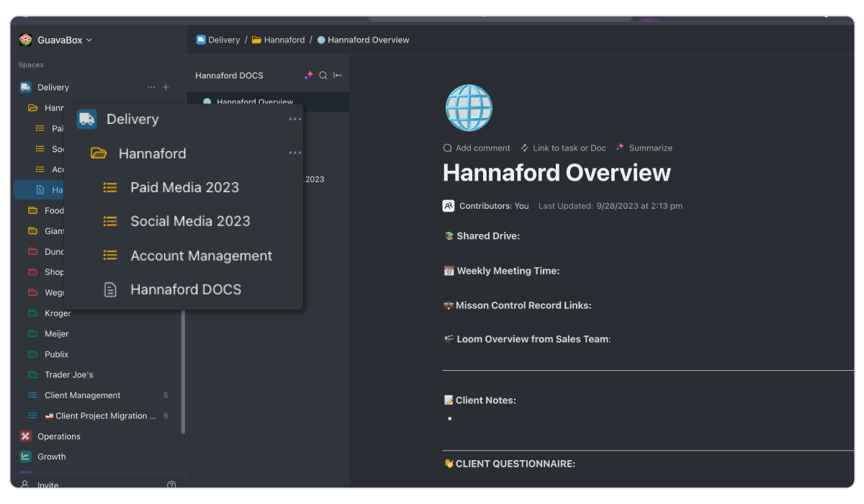Click the AI sparkle icon in Hannaford DOCS panel
The image size is (864, 504).
pyautogui.click(x=308, y=76)
